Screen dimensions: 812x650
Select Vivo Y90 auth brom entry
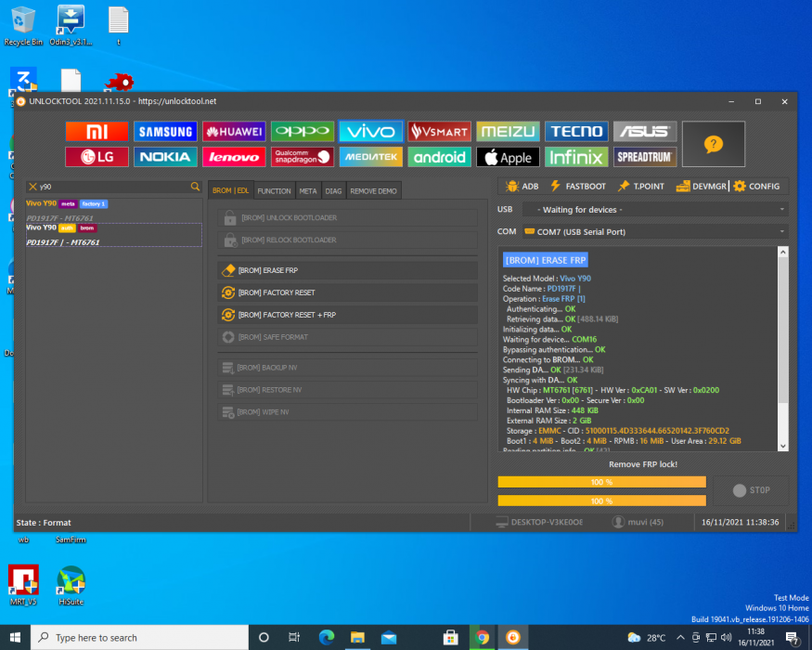[114, 235]
